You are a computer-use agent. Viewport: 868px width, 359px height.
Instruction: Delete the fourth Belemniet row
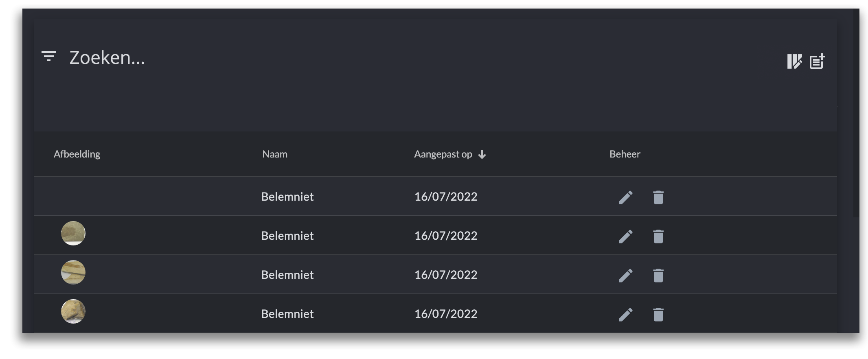[658, 315]
